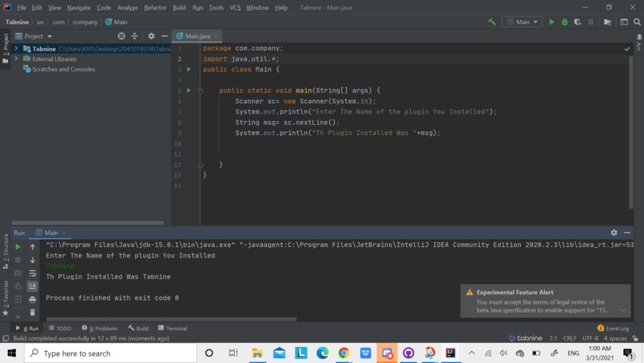Click the 4: Run tool window button
The width and height of the screenshot is (644, 363).
tap(27, 328)
